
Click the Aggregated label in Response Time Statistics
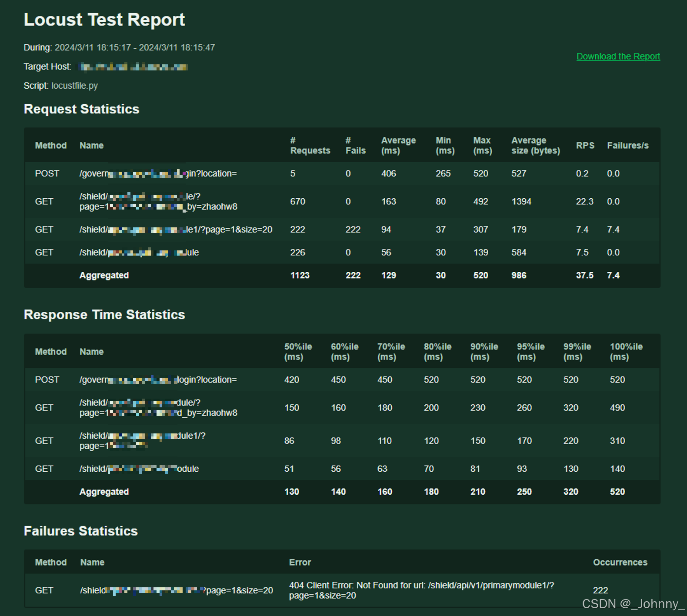(104, 492)
